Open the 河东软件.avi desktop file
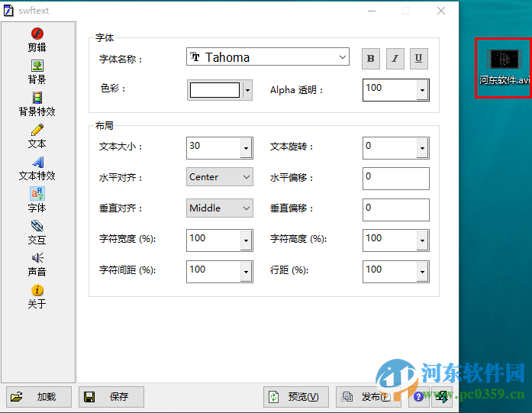This screenshot has height=413, width=532. pos(504,67)
